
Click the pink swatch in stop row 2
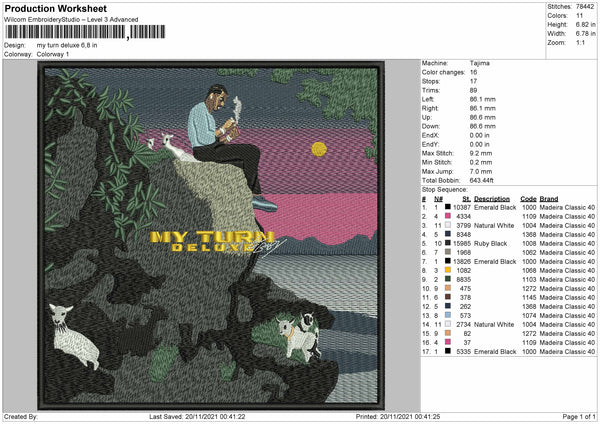coord(447,216)
